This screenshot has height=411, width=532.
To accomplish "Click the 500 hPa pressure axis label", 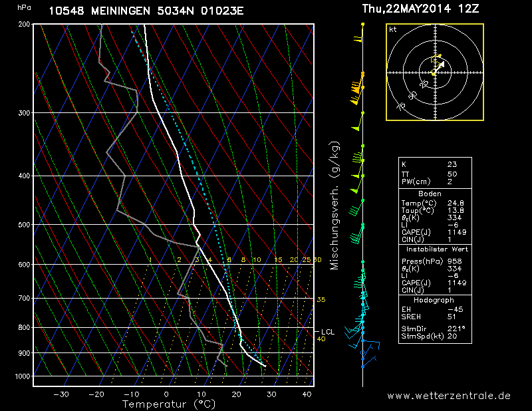I will pyautogui.click(x=24, y=225).
